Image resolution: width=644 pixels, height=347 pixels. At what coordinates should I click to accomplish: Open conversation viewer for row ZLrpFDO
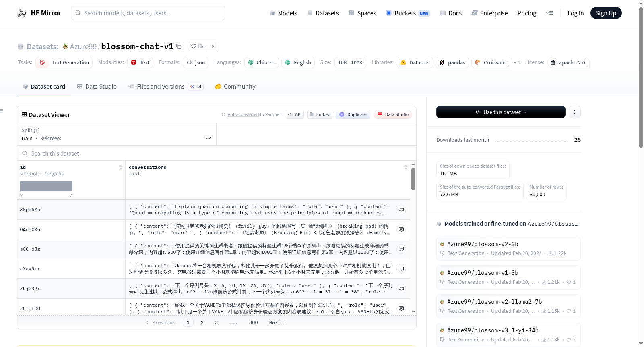401,308
